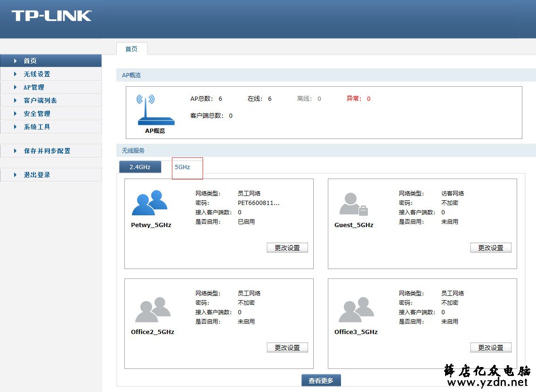
Task: Click the 在线 AP count
Action: [270, 98]
